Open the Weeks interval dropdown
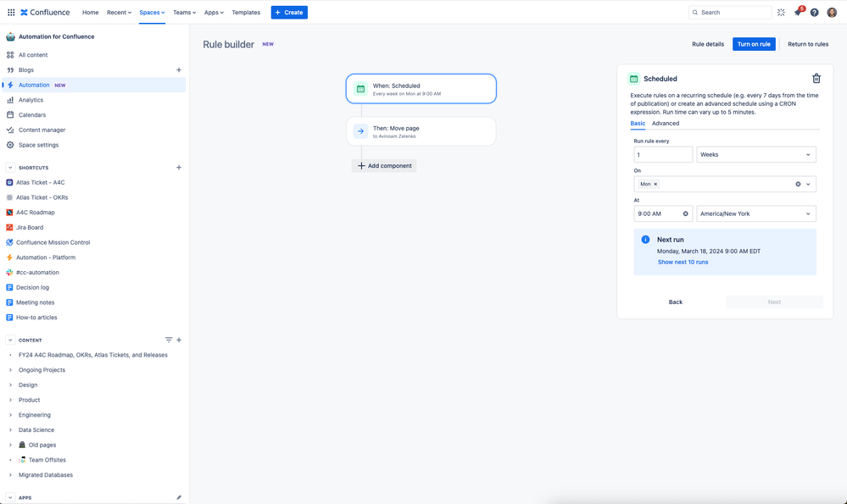Screen dimensions: 847x504 coord(755,154)
